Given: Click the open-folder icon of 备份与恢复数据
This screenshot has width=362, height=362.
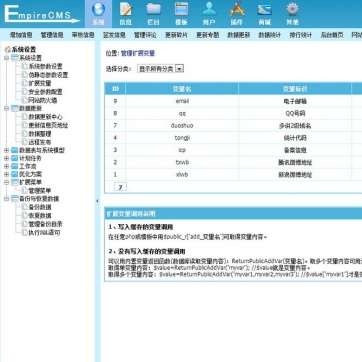Looking at the screenshot, I should point(15,199).
